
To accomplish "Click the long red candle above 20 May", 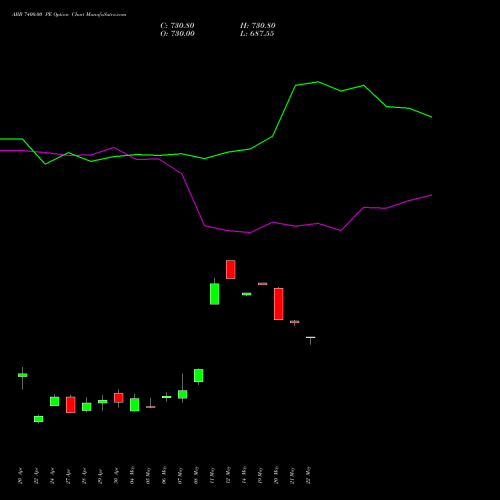I will (x=279, y=304).
